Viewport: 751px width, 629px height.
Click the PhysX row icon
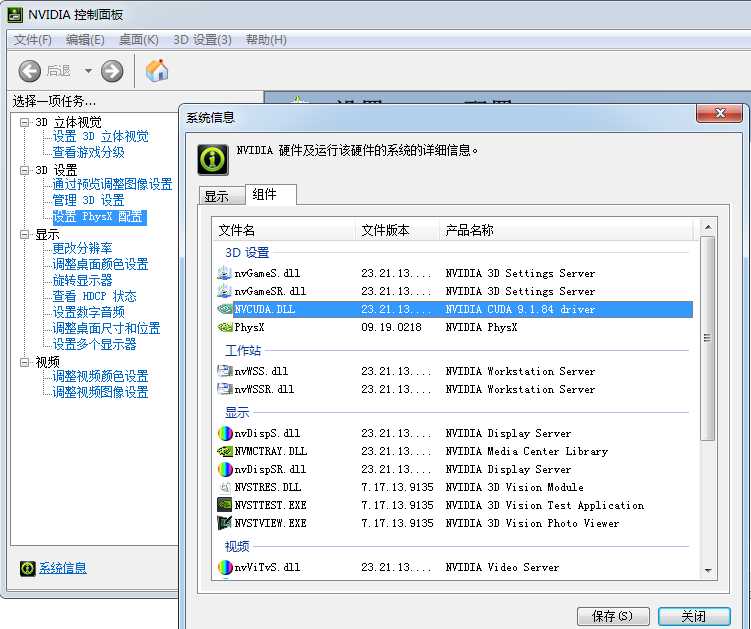225,327
